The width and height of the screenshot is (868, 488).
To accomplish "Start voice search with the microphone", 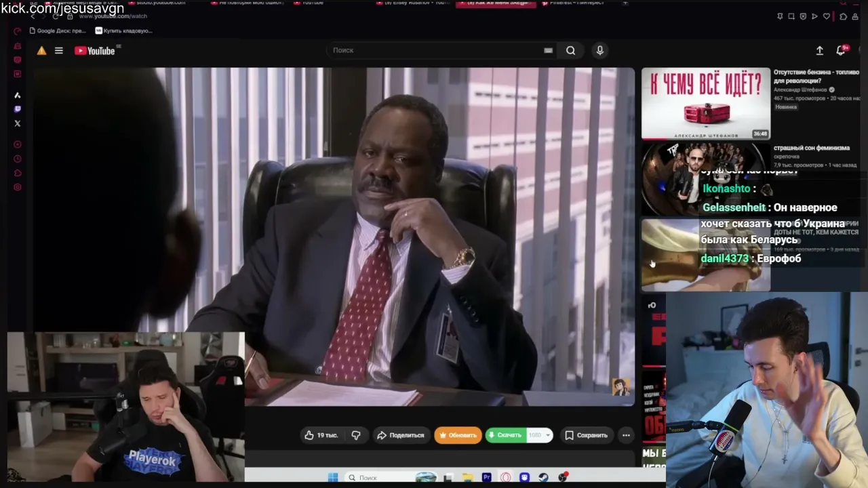I will (599, 50).
